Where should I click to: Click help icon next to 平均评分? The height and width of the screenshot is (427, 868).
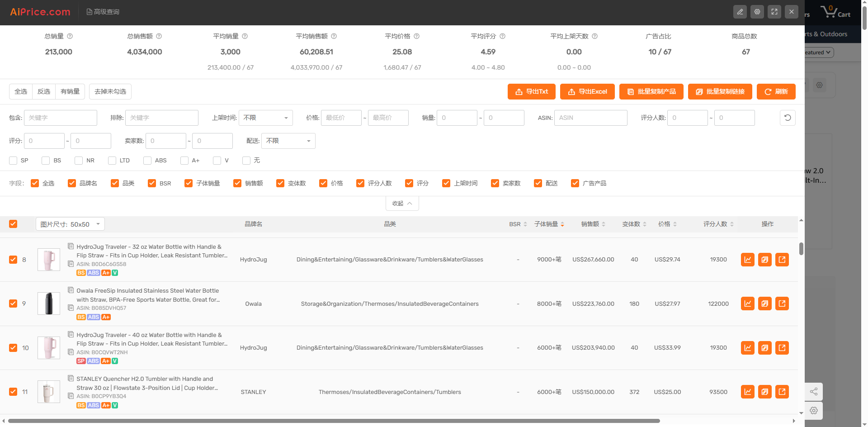502,36
